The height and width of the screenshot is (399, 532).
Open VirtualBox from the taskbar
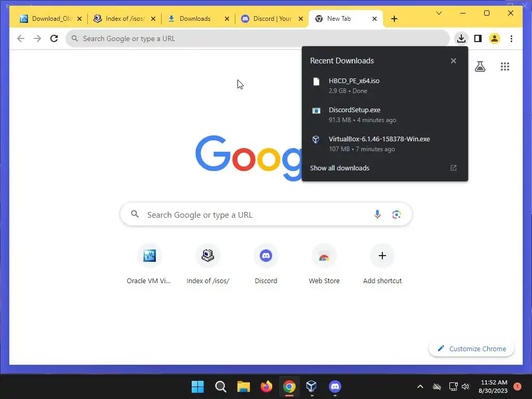pos(312,387)
